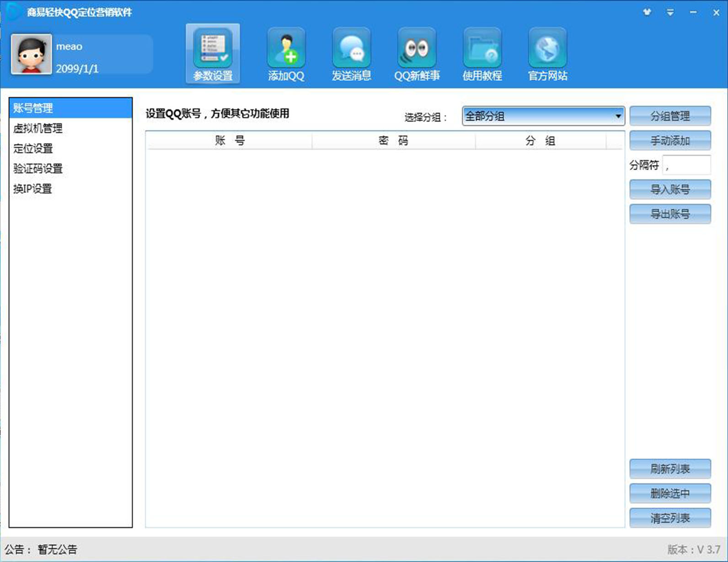
Task: Select 账号管理 in the sidebar
Action: pos(70,108)
